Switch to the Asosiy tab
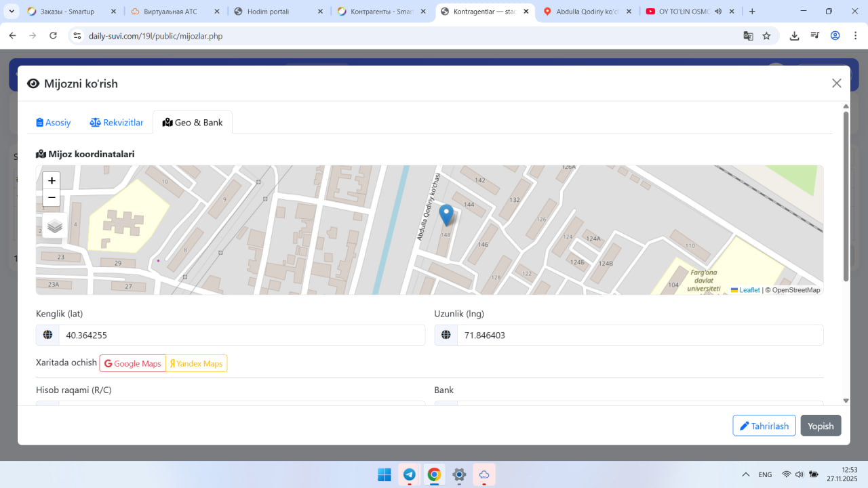 click(54, 123)
